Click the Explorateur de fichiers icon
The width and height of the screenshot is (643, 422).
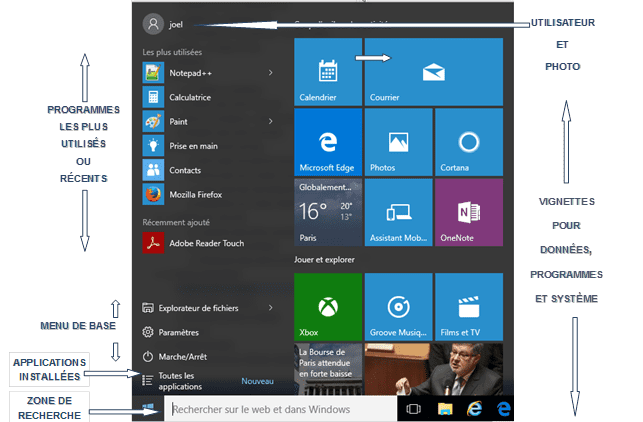pyautogui.click(x=148, y=308)
